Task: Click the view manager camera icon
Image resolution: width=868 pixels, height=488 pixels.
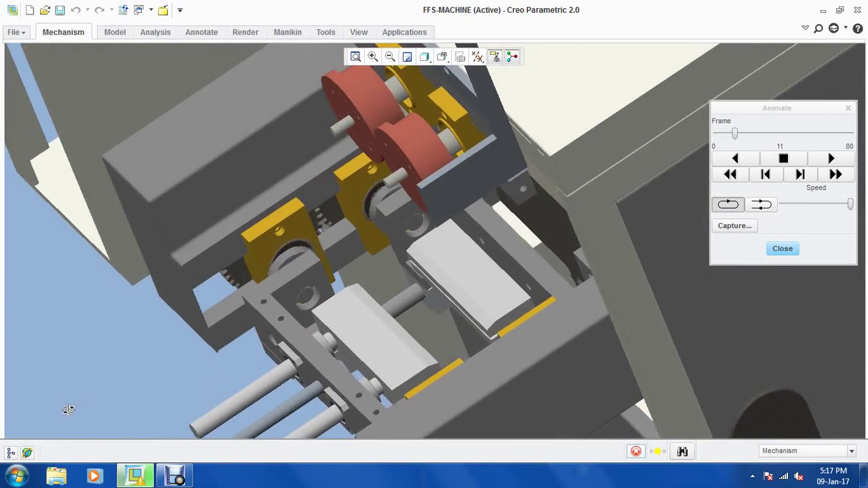Action: tap(460, 56)
